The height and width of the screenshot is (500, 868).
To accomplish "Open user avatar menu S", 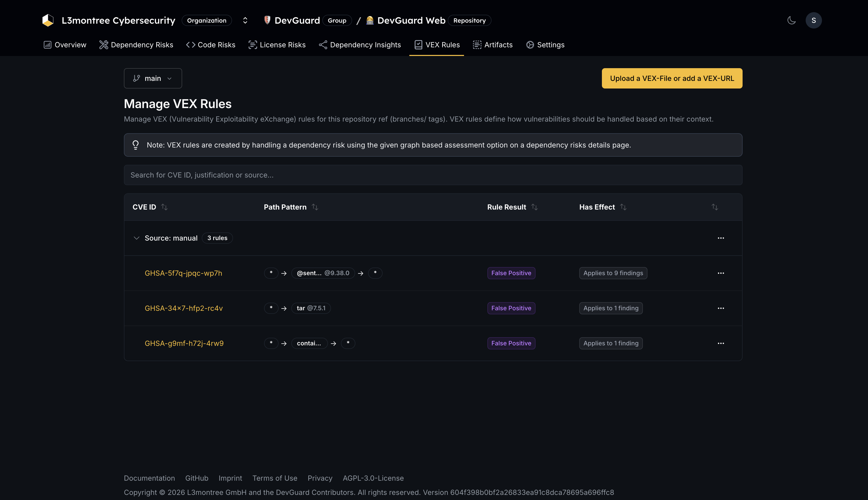I will point(813,20).
